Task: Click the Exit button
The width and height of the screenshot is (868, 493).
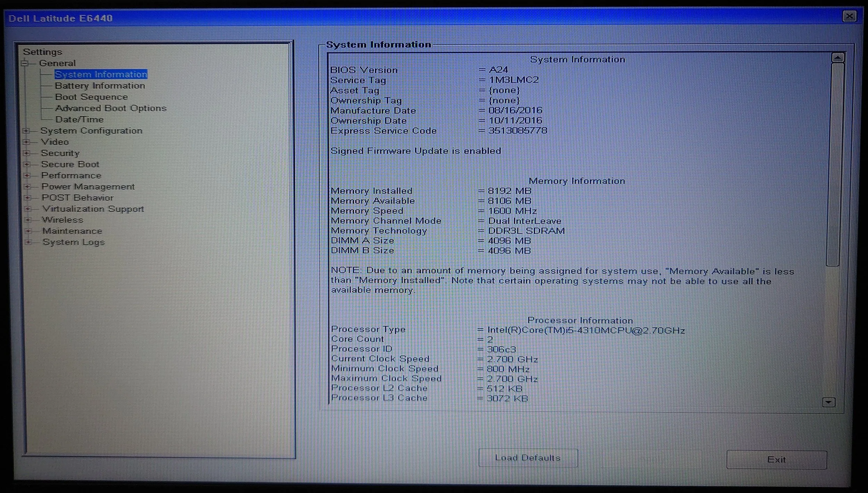Action: point(776,460)
